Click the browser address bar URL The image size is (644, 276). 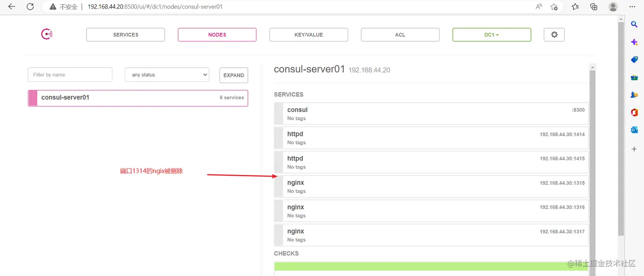coord(155,7)
